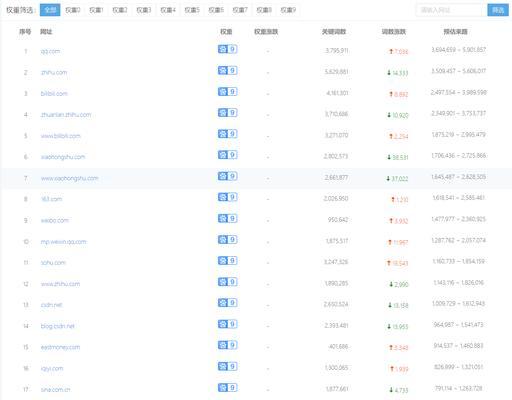Open the sohu.com link
The height and width of the screenshot is (400, 512).
(53, 263)
